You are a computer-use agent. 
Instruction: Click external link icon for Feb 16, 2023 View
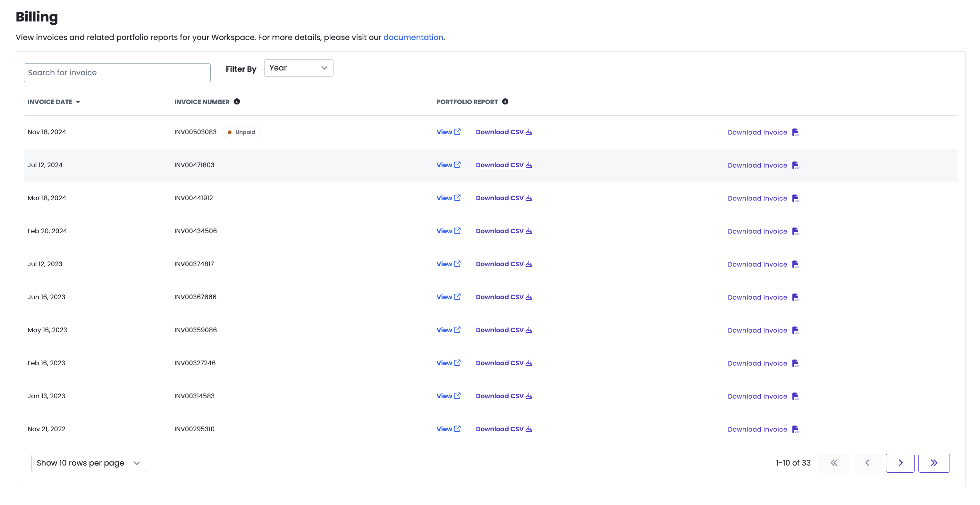(x=457, y=363)
